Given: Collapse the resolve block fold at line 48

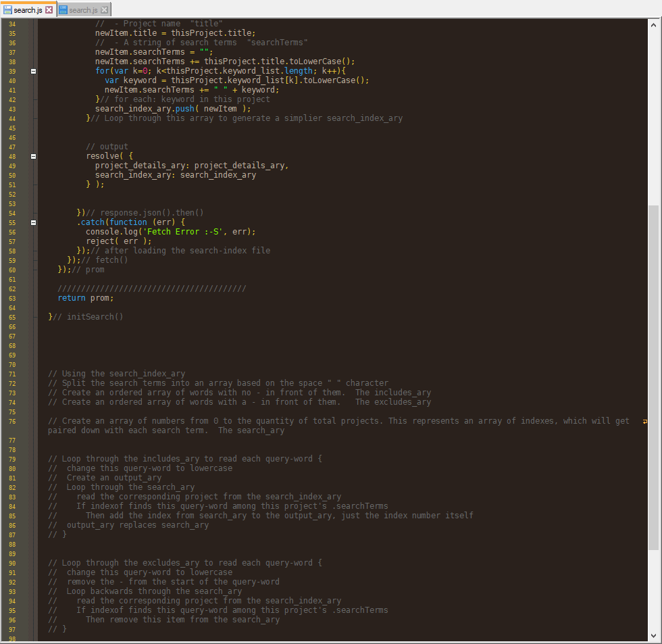Looking at the screenshot, I should click(x=32, y=156).
